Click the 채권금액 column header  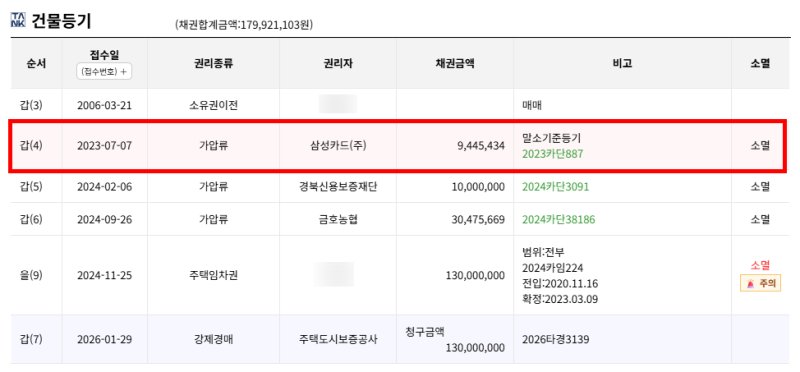(x=455, y=64)
